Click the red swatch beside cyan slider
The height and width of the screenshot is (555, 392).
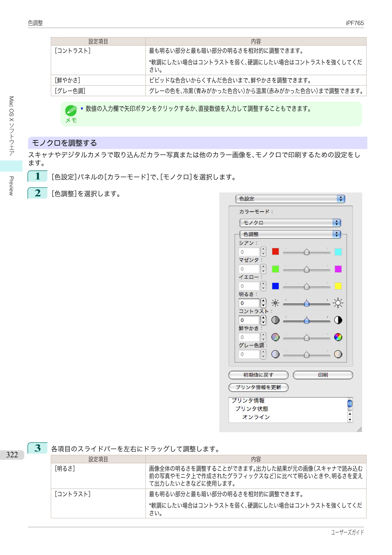(x=275, y=251)
